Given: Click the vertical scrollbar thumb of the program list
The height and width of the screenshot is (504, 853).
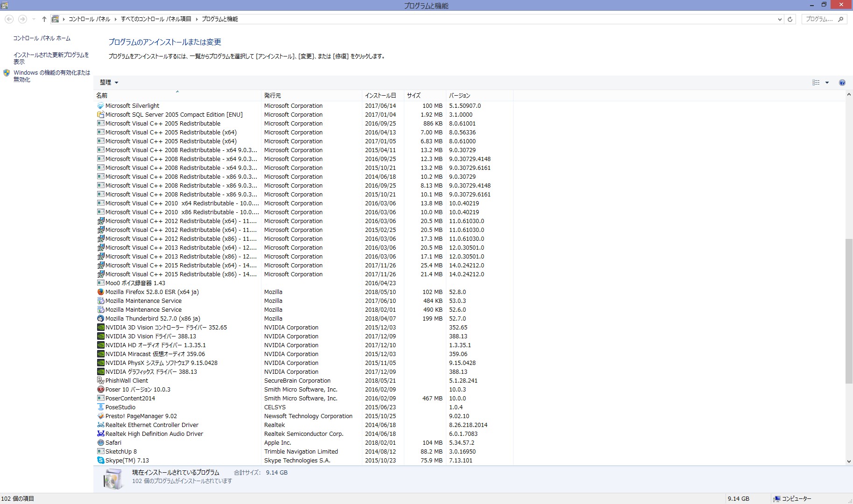Looking at the screenshot, I should point(849,311).
